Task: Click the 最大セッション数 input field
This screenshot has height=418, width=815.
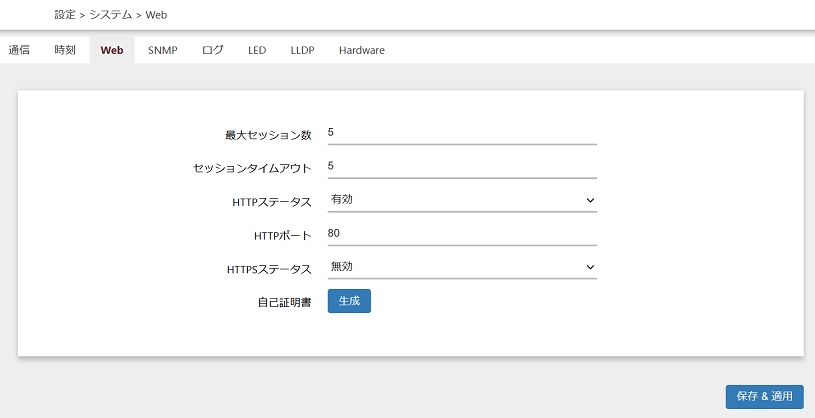Action: pos(461,133)
